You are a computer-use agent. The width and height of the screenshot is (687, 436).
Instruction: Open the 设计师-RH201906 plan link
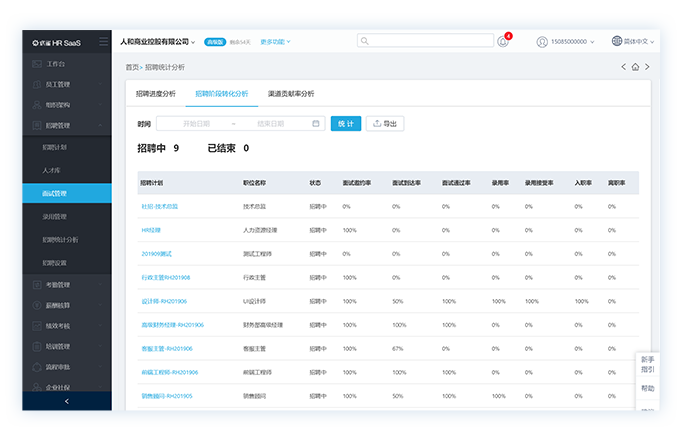164,301
